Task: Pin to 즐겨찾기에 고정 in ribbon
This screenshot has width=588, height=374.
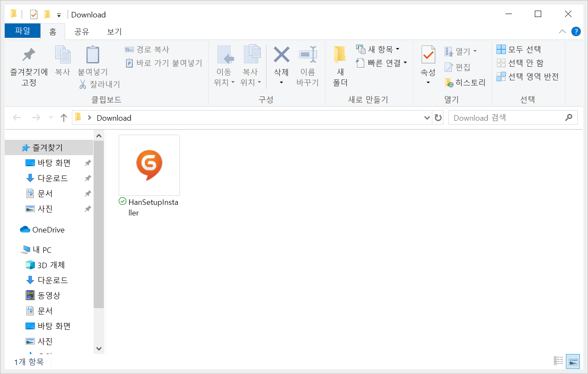Action: 29,66
